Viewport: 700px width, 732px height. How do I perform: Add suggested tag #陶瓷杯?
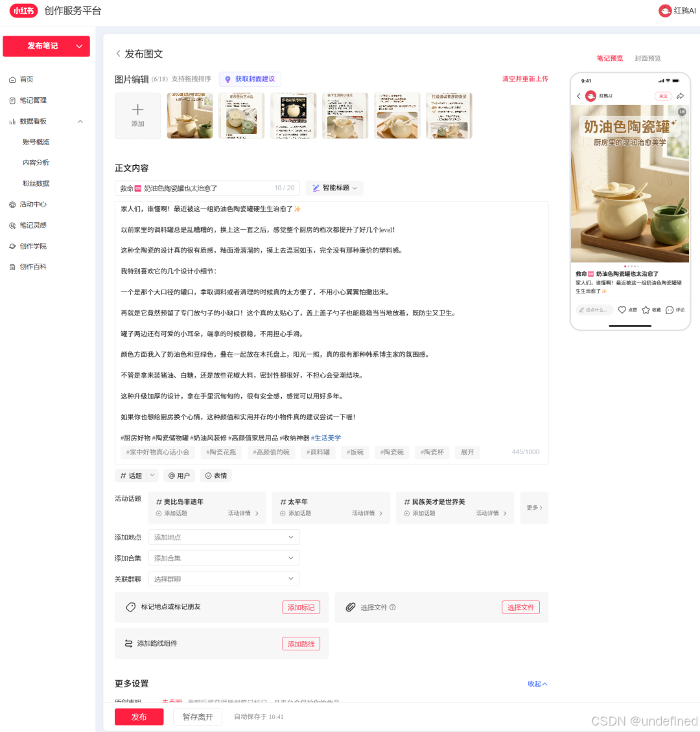pos(432,452)
